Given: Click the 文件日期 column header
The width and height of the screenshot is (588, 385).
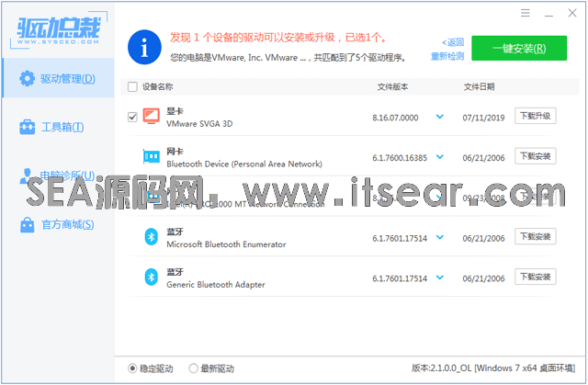Looking at the screenshot, I should [479, 87].
